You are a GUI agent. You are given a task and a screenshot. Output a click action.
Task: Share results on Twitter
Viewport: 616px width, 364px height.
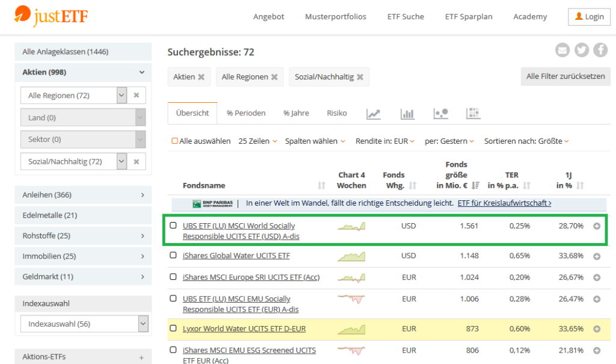point(582,50)
